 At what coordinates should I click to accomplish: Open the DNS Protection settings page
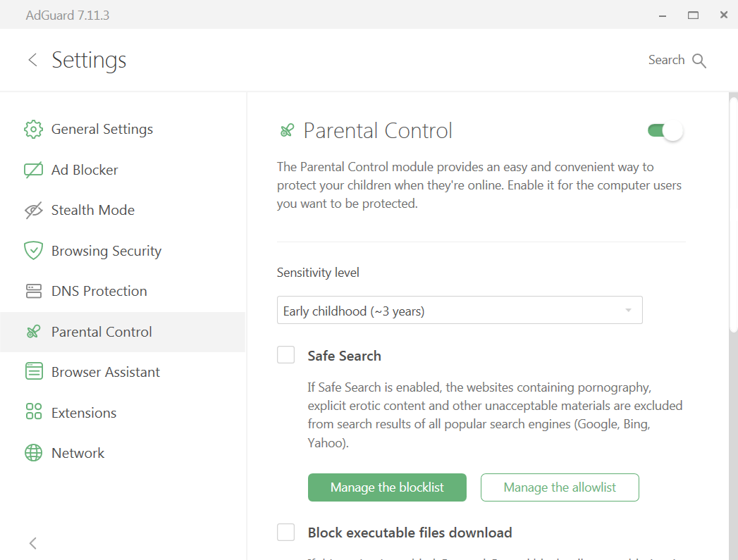[x=99, y=290]
